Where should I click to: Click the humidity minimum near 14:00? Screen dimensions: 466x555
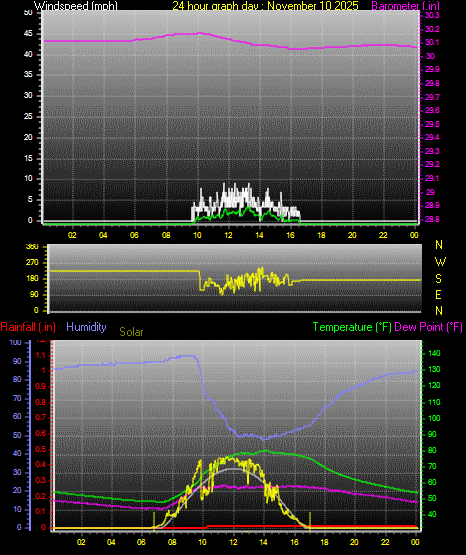click(264, 439)
